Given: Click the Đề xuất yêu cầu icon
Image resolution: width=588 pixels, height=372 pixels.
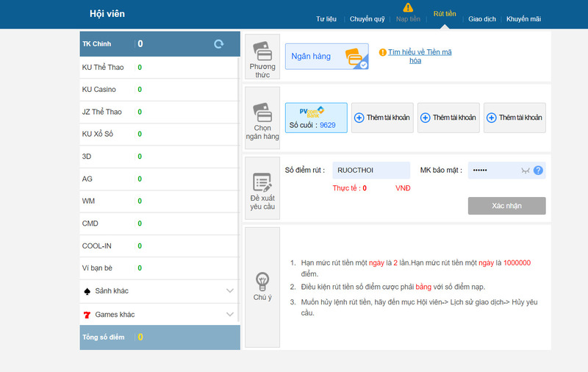Looking at the screenshot, I should 262,182.
